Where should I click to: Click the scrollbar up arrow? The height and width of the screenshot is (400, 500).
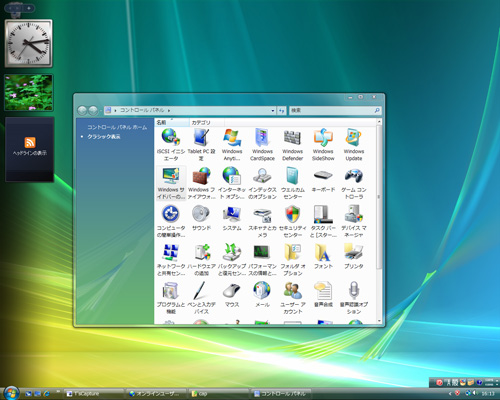point(379,122)
